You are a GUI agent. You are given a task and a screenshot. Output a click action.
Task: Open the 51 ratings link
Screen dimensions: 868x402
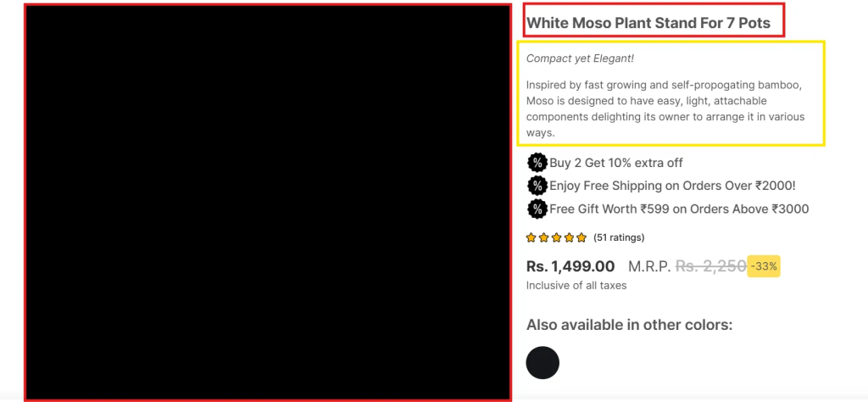[619, 237]
